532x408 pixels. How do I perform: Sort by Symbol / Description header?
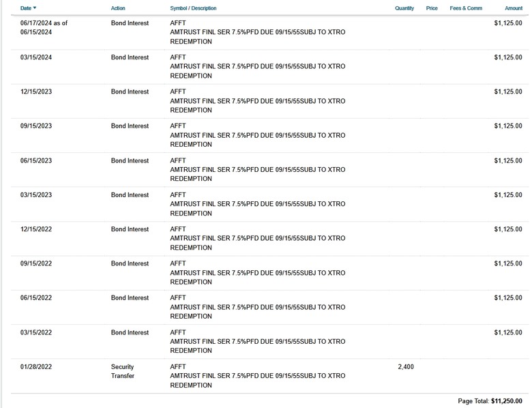pos(193,8)
